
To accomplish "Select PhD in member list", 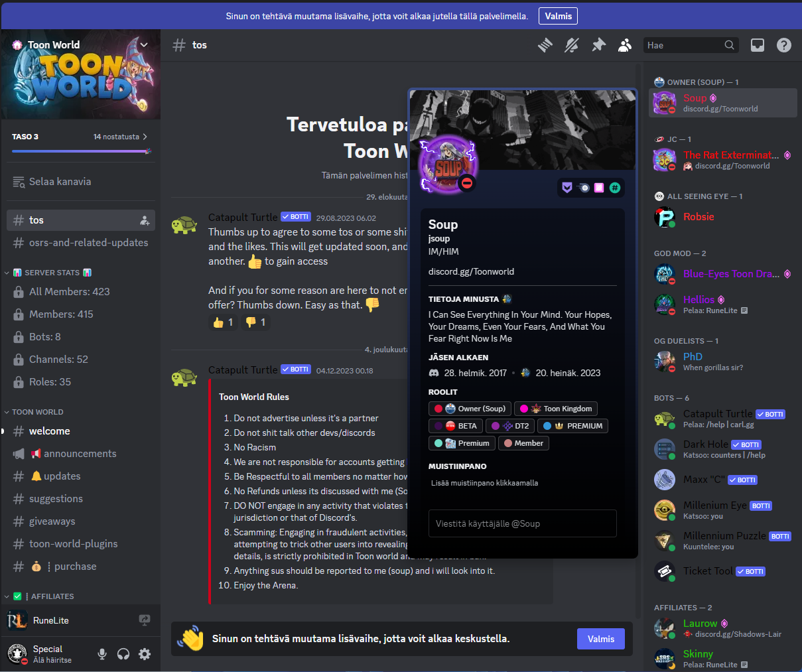I will (x=723, y=362).
